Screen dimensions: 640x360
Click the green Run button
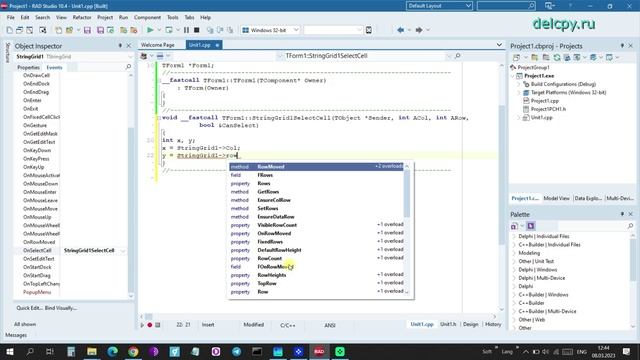pyautogui.click(x=150, y=30)
